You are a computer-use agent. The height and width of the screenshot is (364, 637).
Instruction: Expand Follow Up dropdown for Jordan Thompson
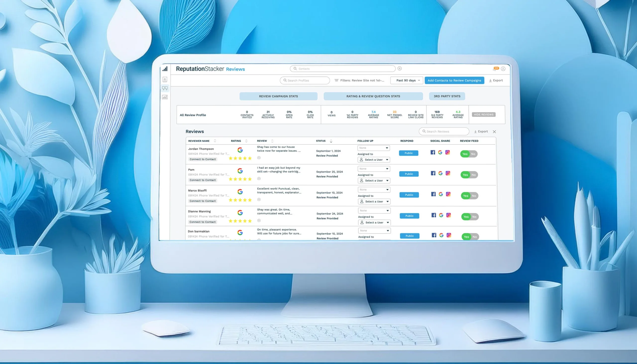pos(373,148)
